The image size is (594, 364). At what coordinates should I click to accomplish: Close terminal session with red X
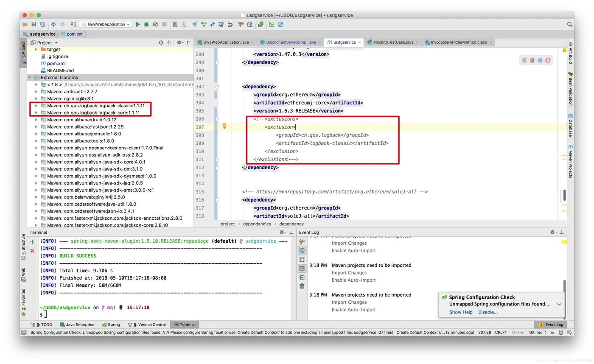(x=33, y=251)
